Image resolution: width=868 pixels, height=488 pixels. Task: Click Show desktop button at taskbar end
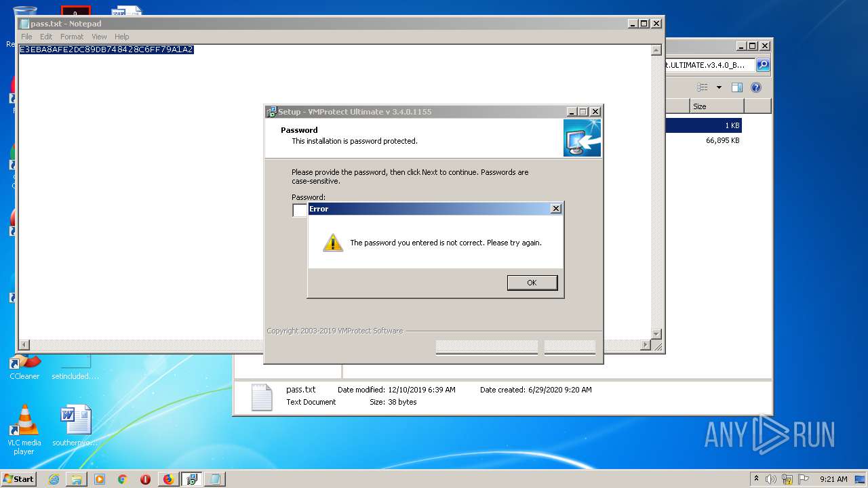click(861, 479)
